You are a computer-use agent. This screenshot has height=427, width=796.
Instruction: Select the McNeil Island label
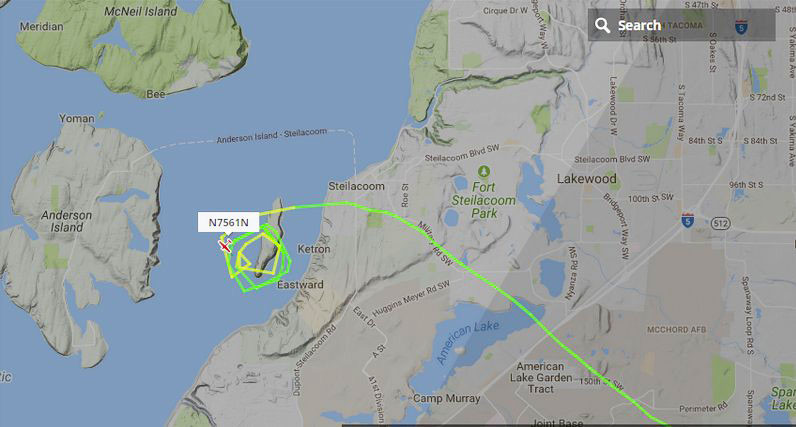[141, 11]
